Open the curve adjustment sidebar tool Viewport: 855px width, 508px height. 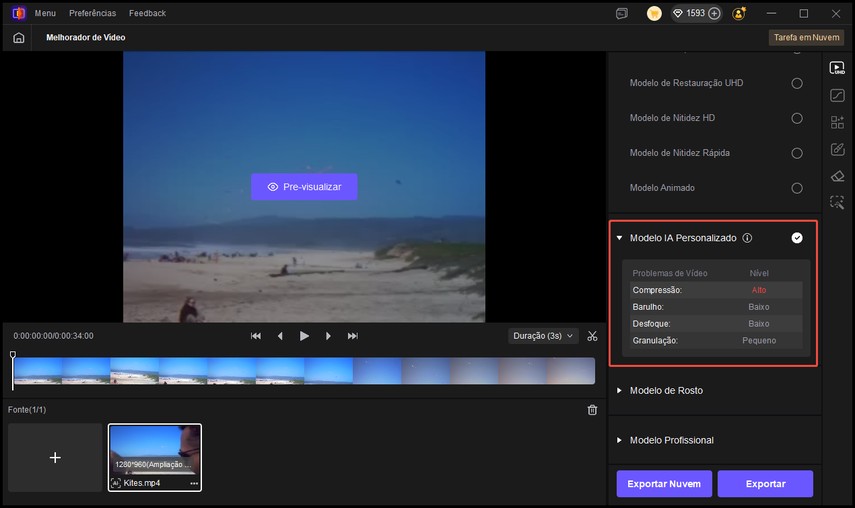[x=837, y=95]
